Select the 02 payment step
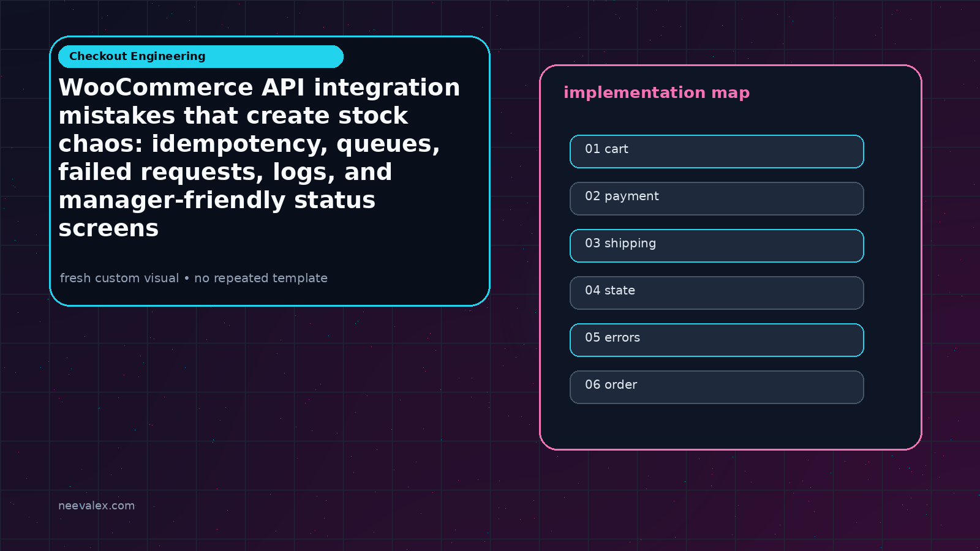The image size is (980, 551). [717, 198]
